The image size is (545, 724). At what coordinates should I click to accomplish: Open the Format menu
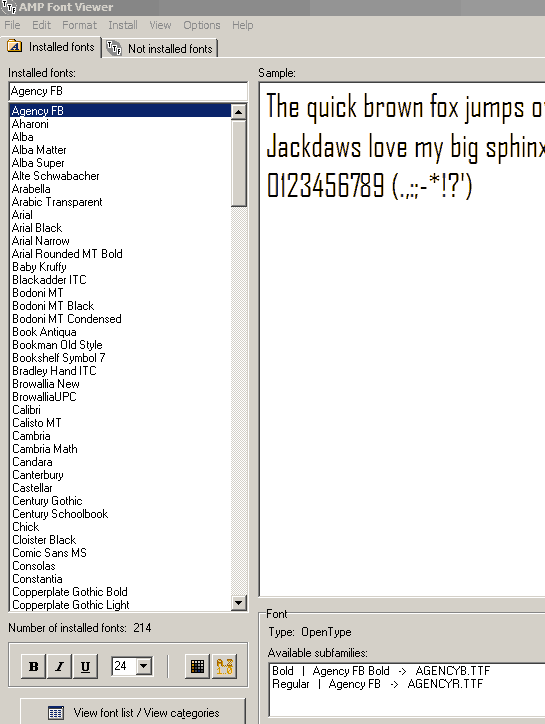tap(79, 25)
